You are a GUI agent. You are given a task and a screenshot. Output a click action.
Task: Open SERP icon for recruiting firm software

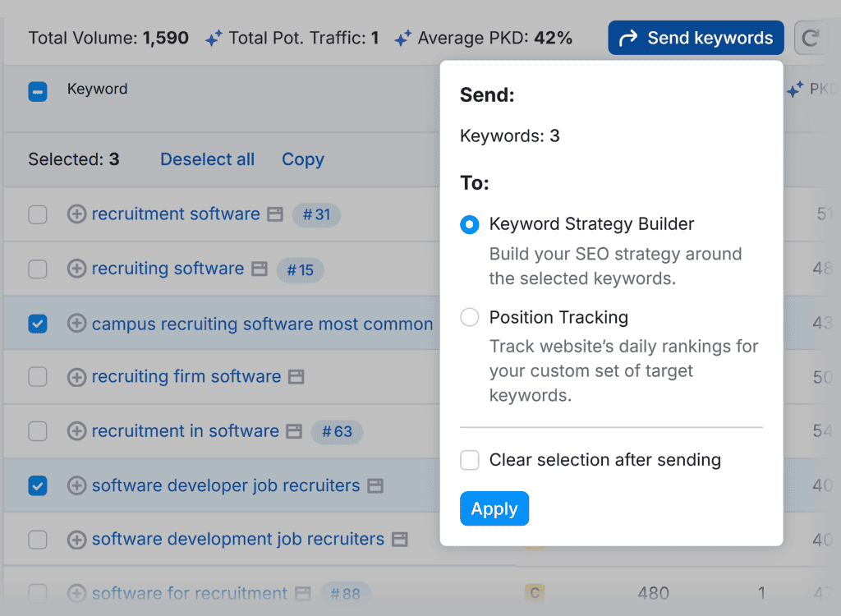[x=296, y=377]
